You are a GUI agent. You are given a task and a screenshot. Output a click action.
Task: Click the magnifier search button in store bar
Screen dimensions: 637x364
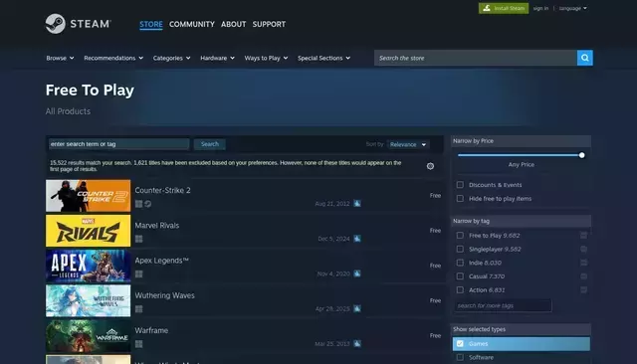[584, 58]
